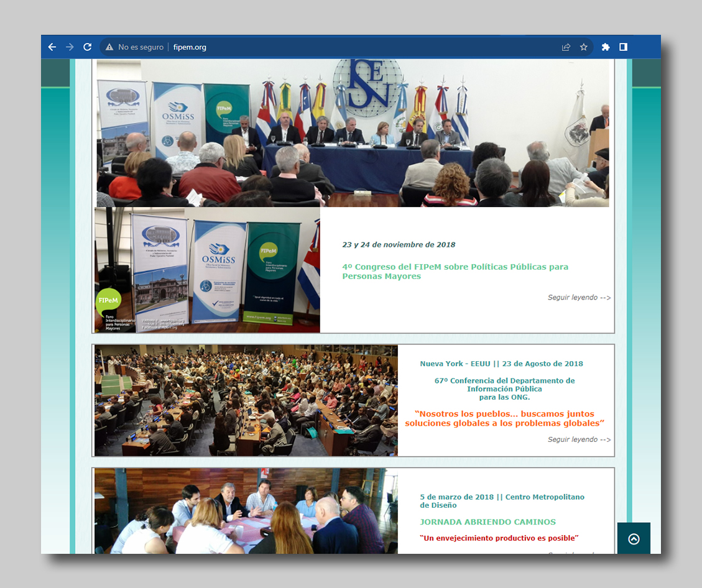Viewport: 702px width, 588px height.
Task: Open the 4º Congreso del FIPeM article title
Action: 455,272
